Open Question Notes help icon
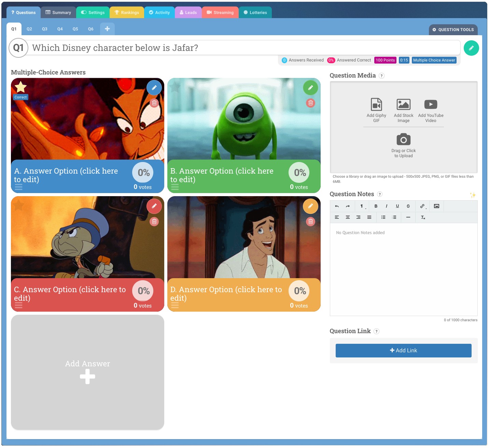The height and width of the screenshot is (448, 489). pyautogui.click(x=380, y=194)
